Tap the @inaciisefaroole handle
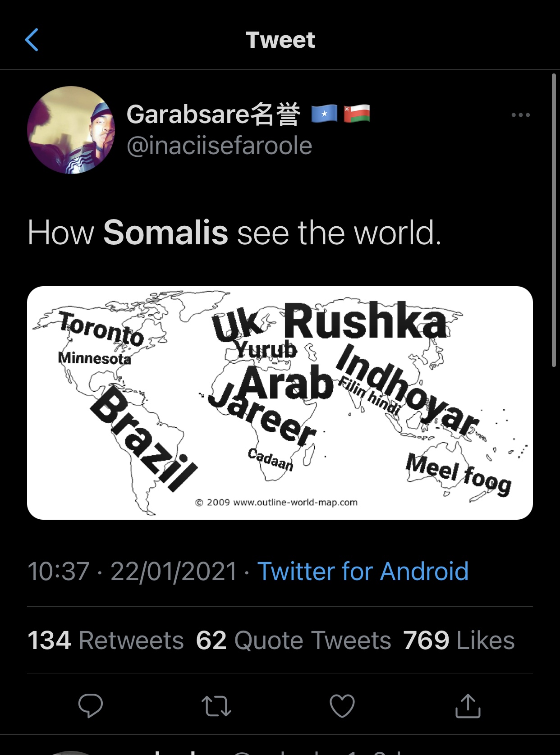Screen dimensions: 560x755 220,146
